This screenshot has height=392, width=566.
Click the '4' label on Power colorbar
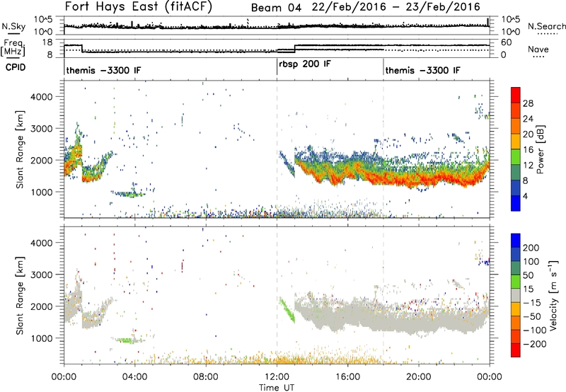[526, 196]
